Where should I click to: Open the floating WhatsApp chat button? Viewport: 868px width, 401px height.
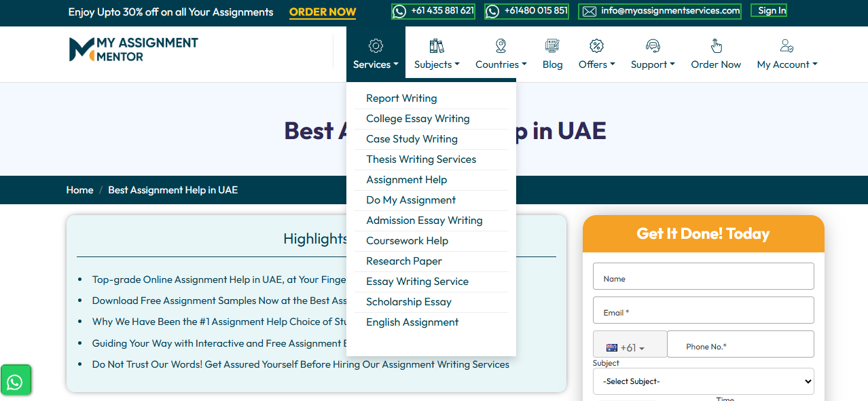click(x=15, y=383)
